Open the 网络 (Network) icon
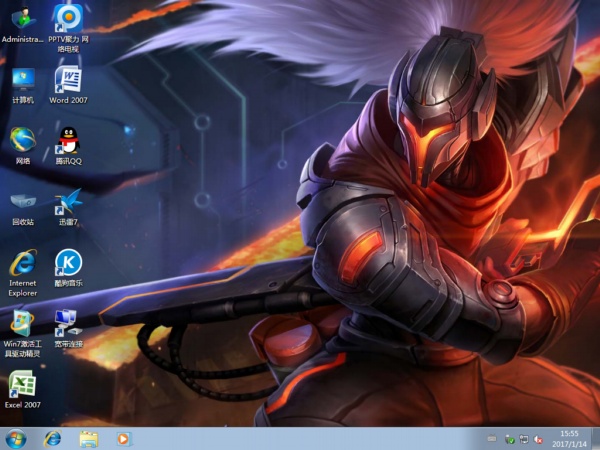 [x=23, y=146]
